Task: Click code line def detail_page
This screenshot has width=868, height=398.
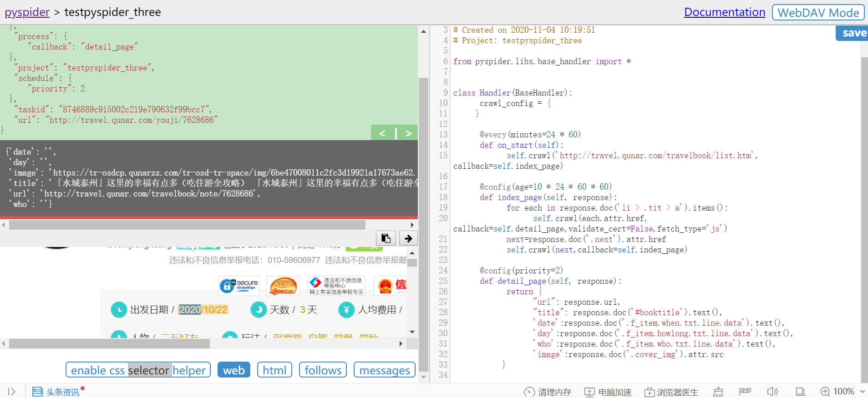Action: (x=550, y=281)
